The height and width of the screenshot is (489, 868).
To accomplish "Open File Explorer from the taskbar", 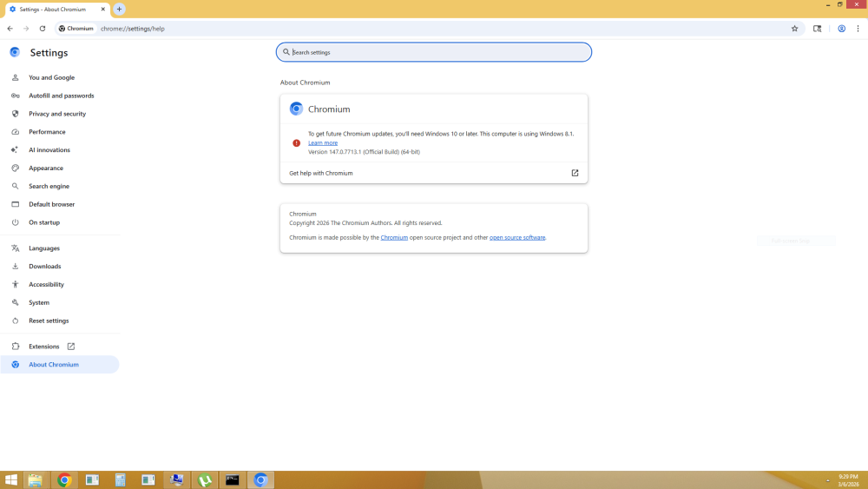I will coord(36,480).
